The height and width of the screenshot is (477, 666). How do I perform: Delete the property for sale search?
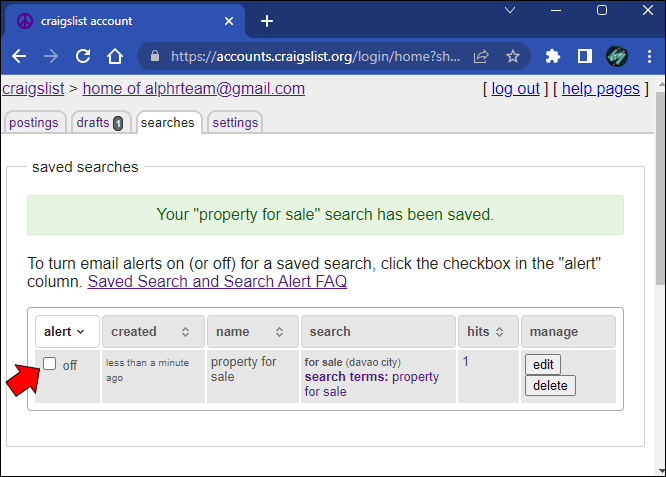tap(550, 385)
